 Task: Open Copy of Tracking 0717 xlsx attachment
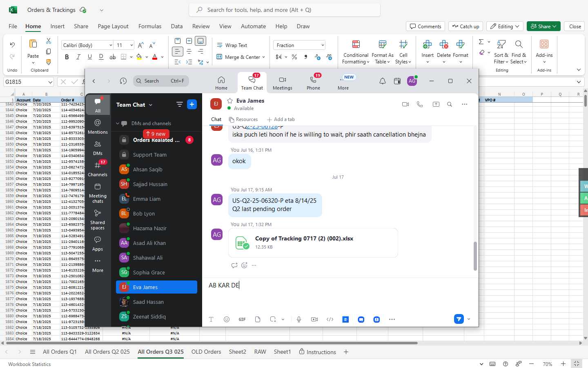313,243
